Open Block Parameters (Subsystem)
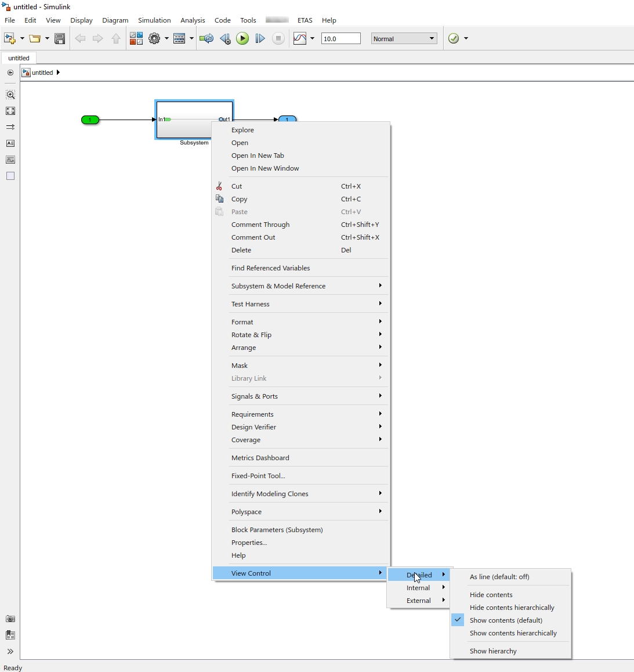Viewport: 634px width, 672px height. 277,529
